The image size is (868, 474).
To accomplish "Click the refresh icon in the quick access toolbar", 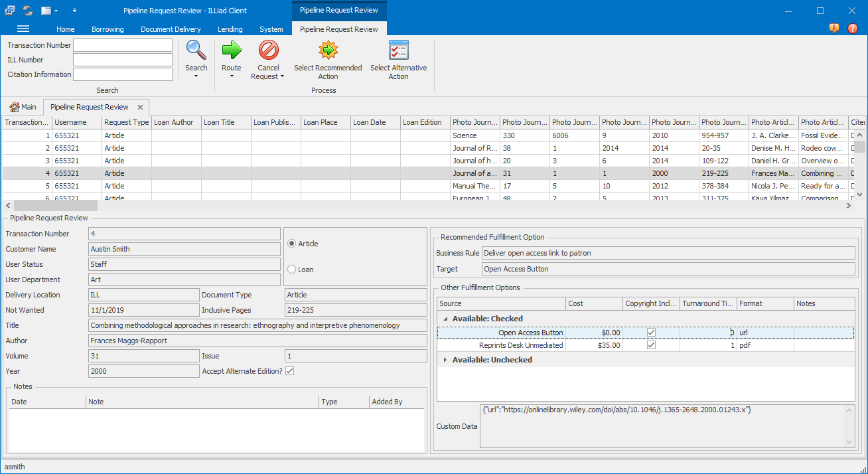I will [27, 10].
